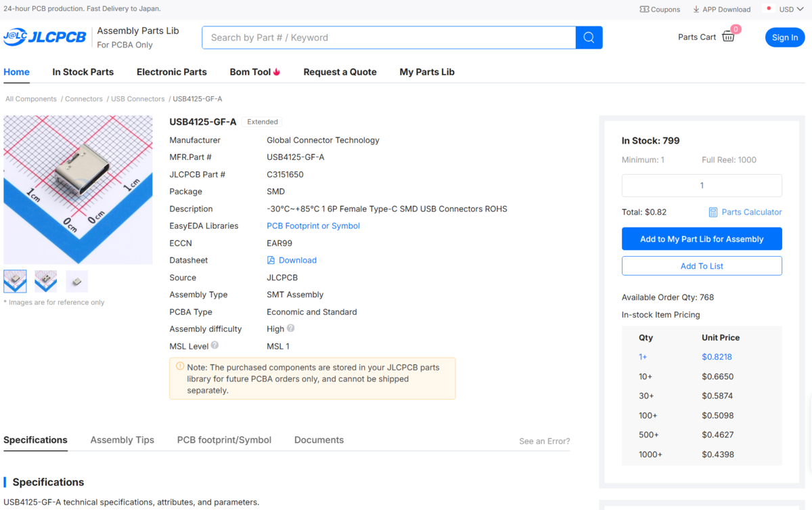Screen dimensions: 812x510
Task: Click the MSL Level question mark icon
Action: pyautogui.click(x=215, y=345)
